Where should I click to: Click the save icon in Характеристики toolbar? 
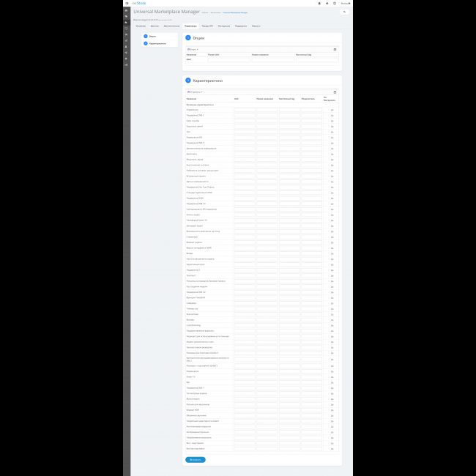(335, 92)
